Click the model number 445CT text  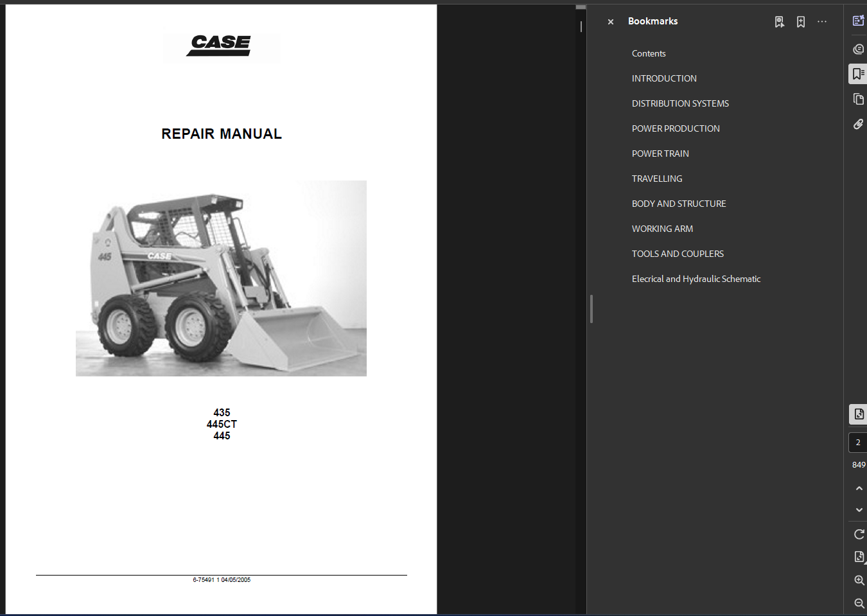pyautogui.click(x=222, y=424)
